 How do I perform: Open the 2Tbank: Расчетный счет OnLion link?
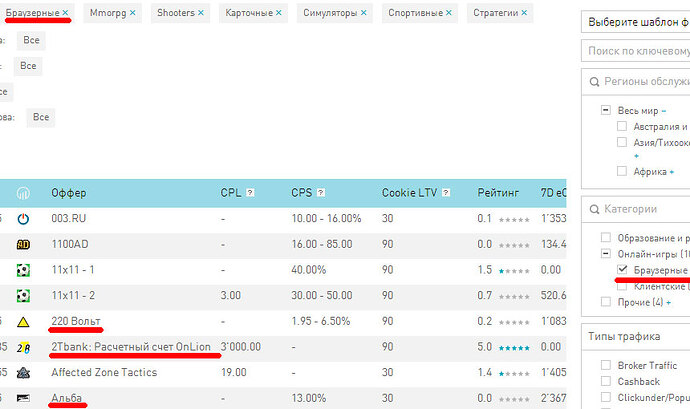131,347
